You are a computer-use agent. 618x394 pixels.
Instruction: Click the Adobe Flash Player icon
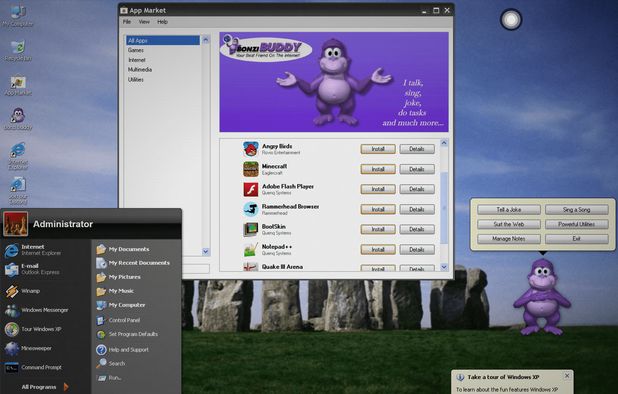point(250,189)
